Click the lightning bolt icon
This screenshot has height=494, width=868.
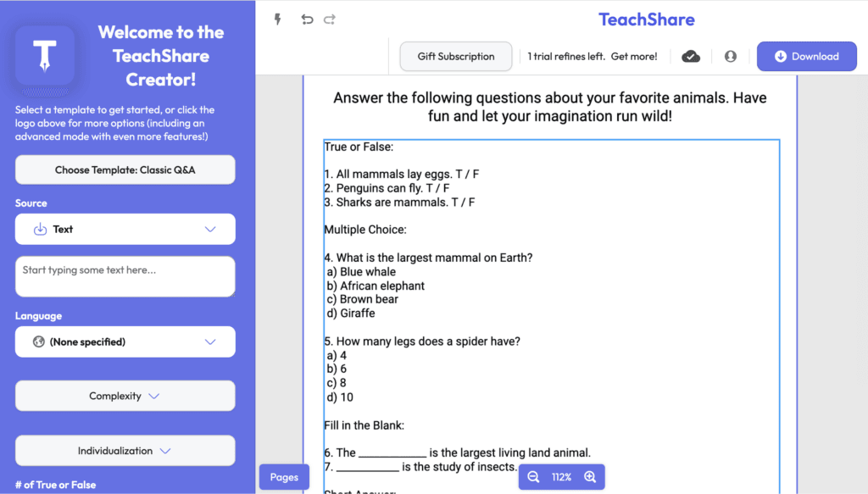coord(277,19)
